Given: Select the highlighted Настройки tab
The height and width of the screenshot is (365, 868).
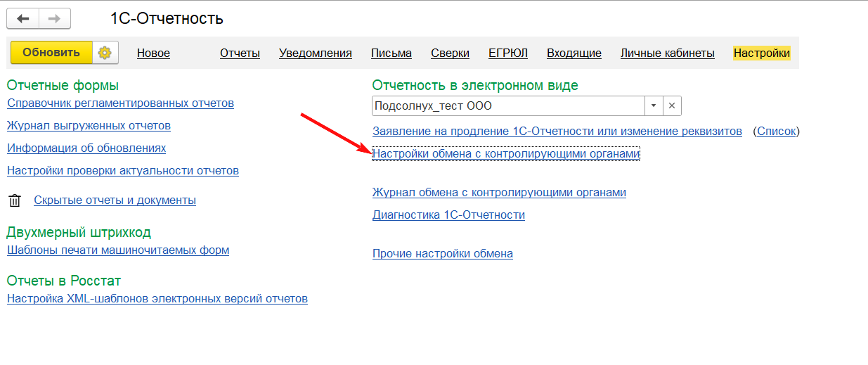Looking at the screenshot, I should 762,53.
